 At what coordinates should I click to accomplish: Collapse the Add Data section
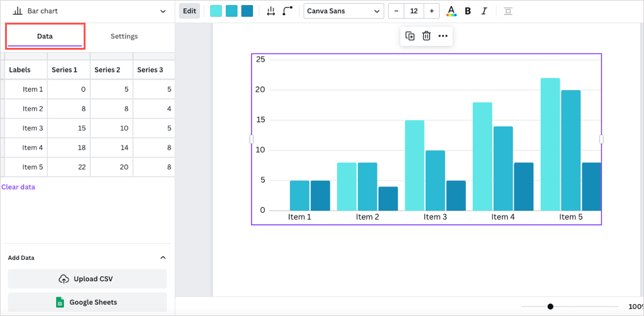[x=163, y=257]
